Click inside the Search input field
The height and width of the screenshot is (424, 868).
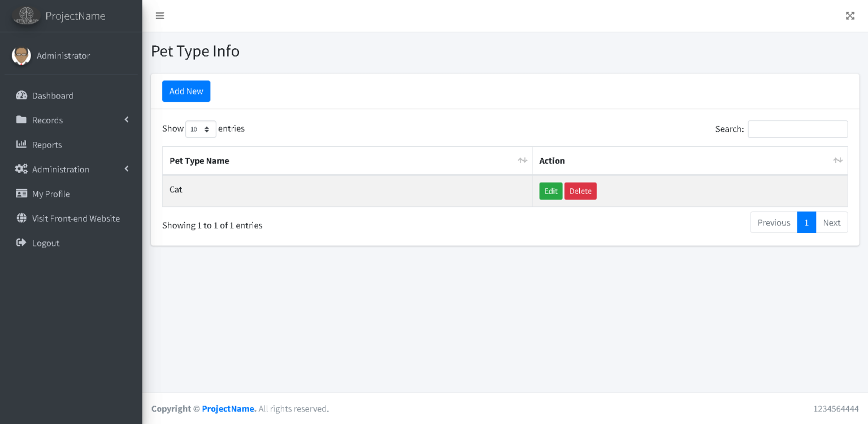tap(797, 129)
